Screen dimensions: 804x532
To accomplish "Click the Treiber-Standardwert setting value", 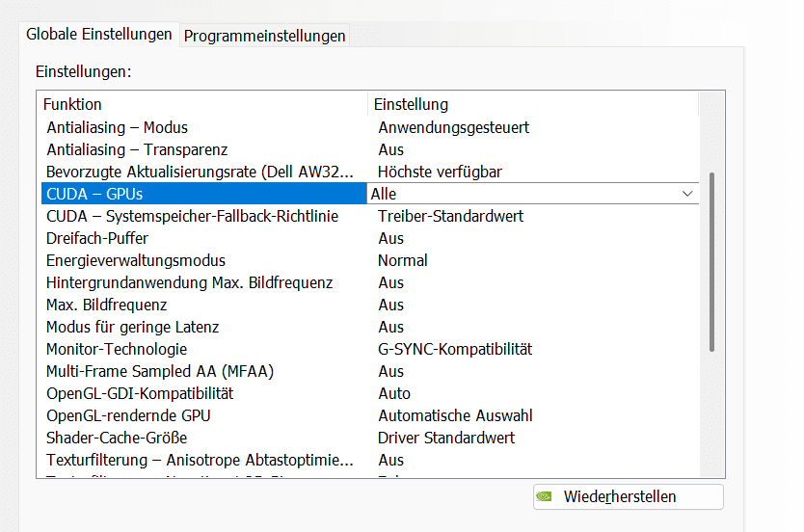I will 451,216.
